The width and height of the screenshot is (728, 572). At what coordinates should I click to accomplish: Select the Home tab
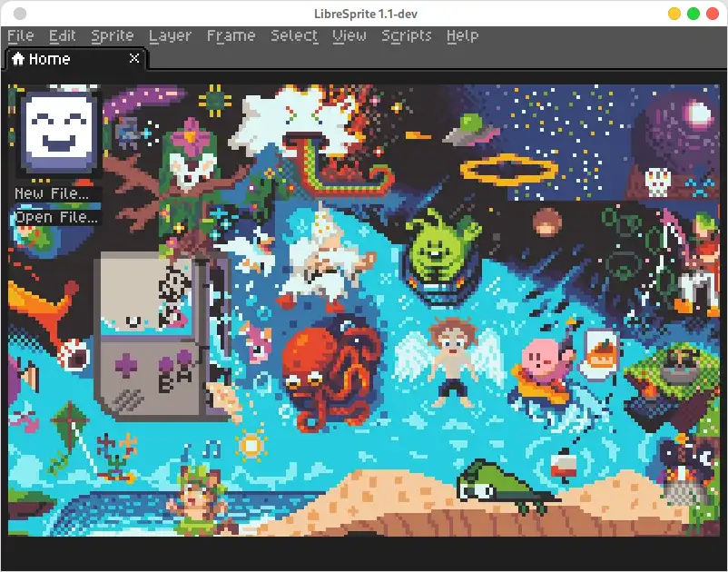tap(75, 59)
